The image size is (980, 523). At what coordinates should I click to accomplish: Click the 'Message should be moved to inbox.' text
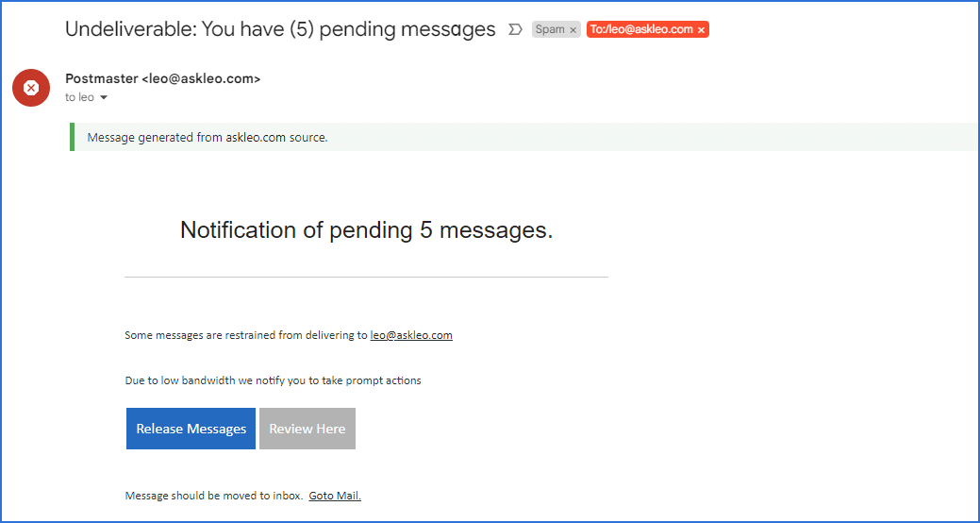click(x=214, y=497)
